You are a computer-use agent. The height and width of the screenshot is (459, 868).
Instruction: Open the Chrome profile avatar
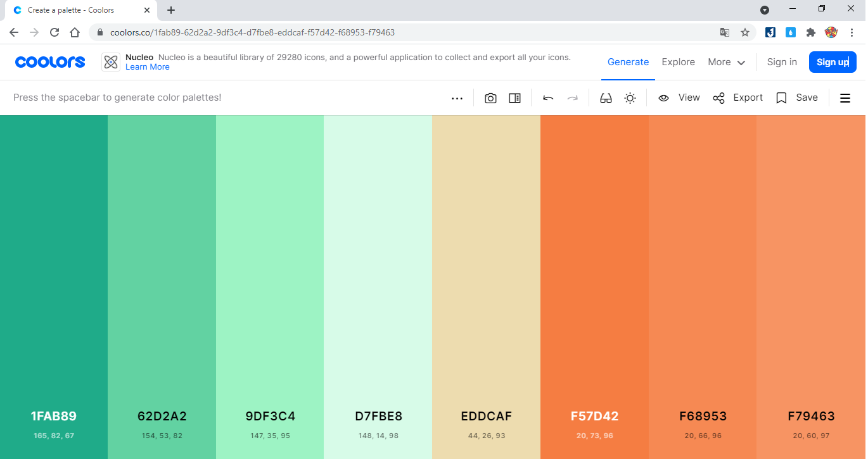[831, 32]
